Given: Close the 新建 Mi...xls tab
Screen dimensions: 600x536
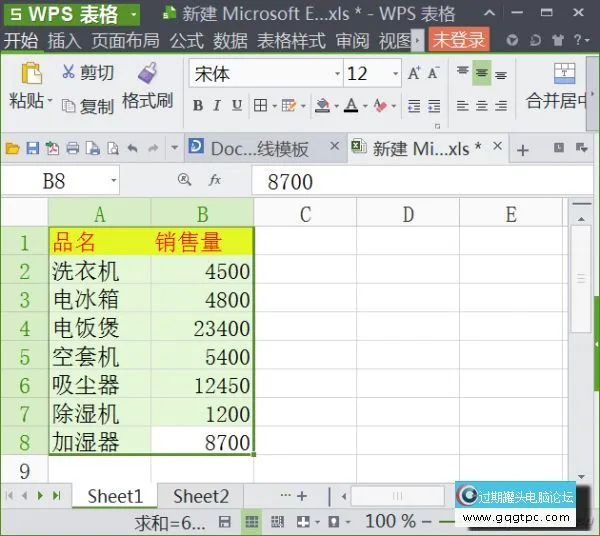Looking at the screenshot, I should pos(497,146).
